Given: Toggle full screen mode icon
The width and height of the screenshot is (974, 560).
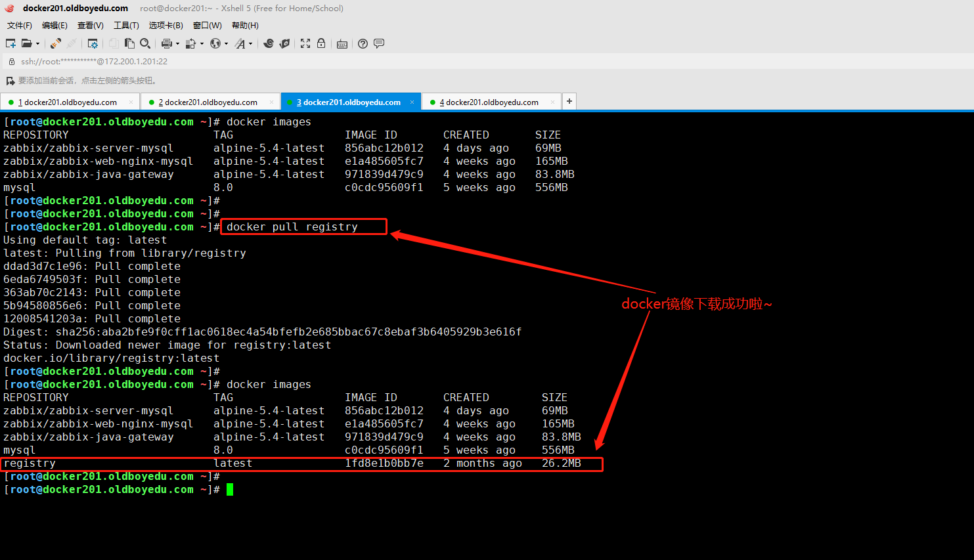Looking at the screenshot, I should tap(305, 43).
